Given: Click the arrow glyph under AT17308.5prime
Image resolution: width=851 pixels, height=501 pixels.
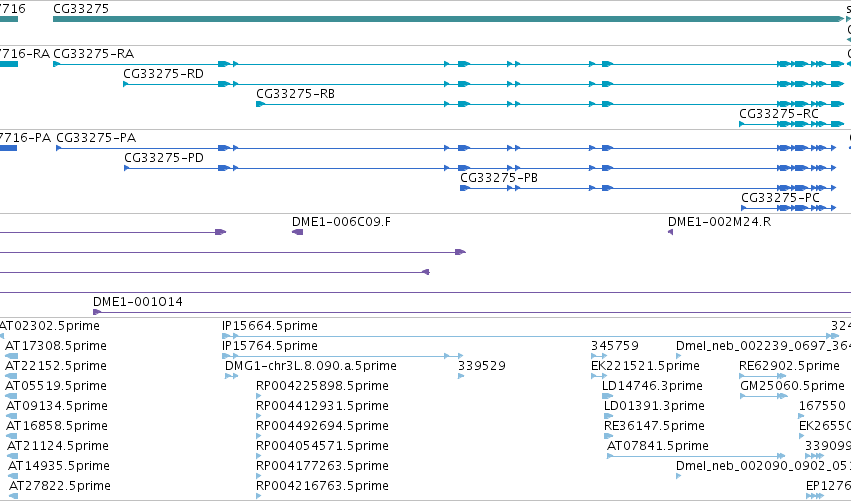Looking at the screenshot, I should 11,356.
